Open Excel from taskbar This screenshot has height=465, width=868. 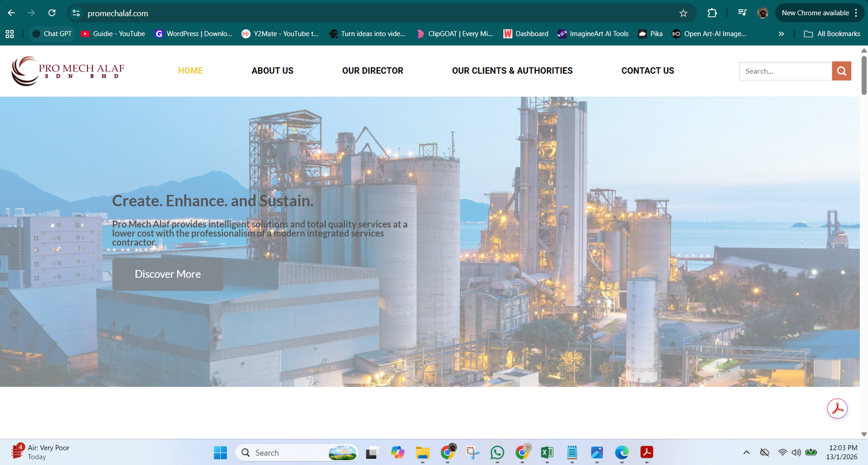pyautogui.click(x=547, y=453)
